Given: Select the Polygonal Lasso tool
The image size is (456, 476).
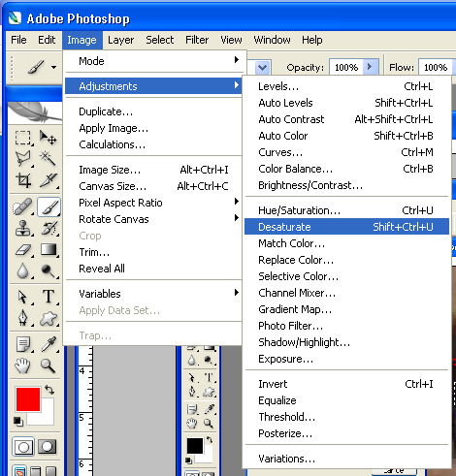Looking at the screenshot, I should [23, 159].
